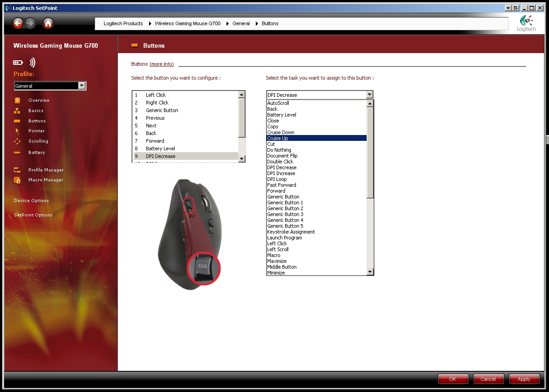The image size is (549, 392).
Task: Click the orange icon beside Buttons header
Action: 135,45
